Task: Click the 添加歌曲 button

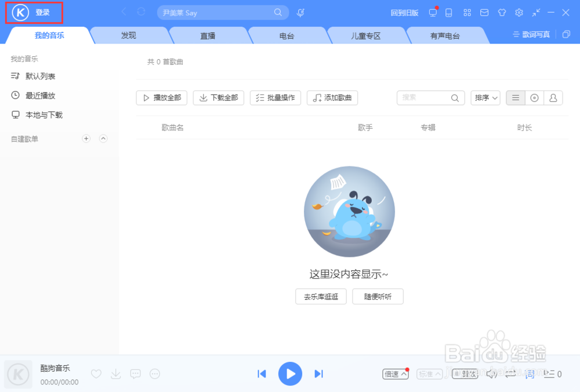Action: (332, 98)
